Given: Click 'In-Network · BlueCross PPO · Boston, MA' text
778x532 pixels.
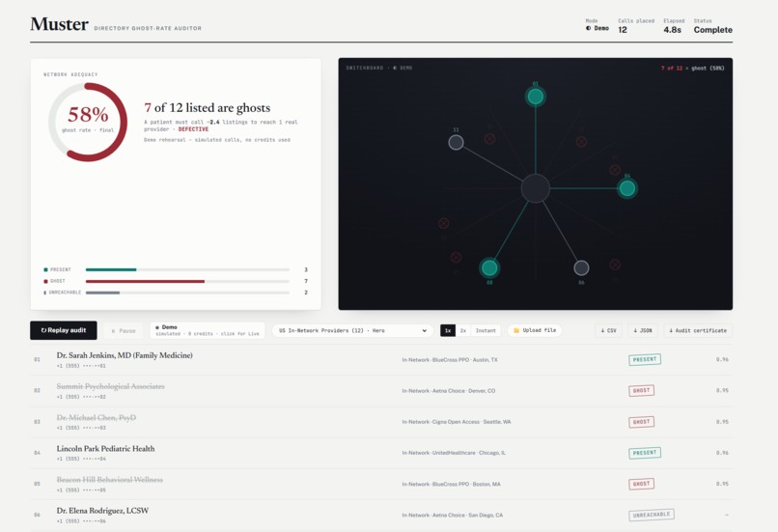Looking at the screenshot, I should (451, 484).
